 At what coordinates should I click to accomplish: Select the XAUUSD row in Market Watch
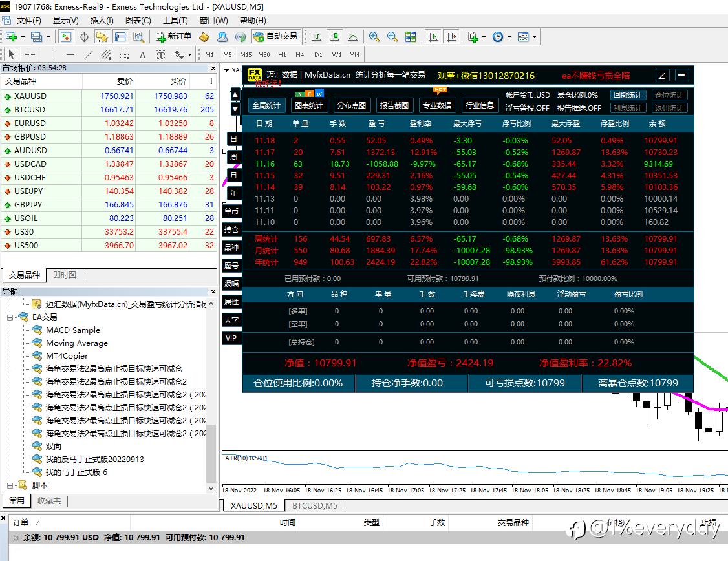tap(109, 96)
